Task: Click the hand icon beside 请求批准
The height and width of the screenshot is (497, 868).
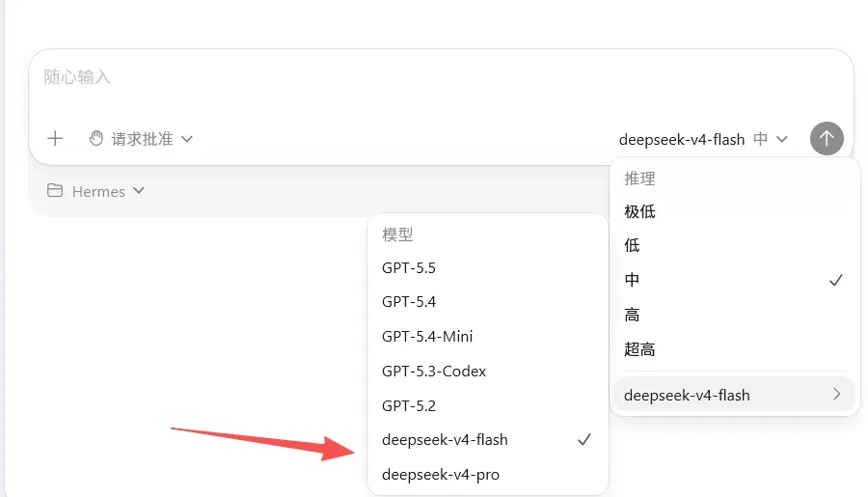Action: click(x=95, y=139)
